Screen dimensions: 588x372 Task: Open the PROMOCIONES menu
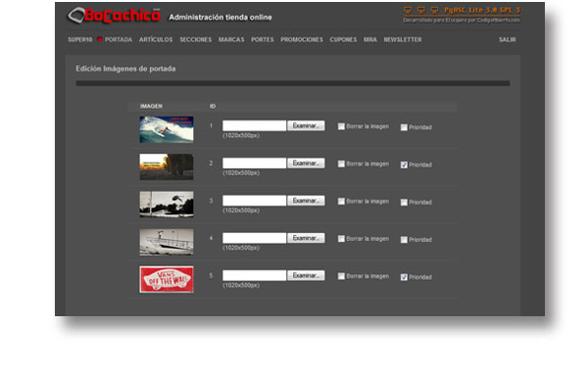pyautogui.click(x=302, y=40)
